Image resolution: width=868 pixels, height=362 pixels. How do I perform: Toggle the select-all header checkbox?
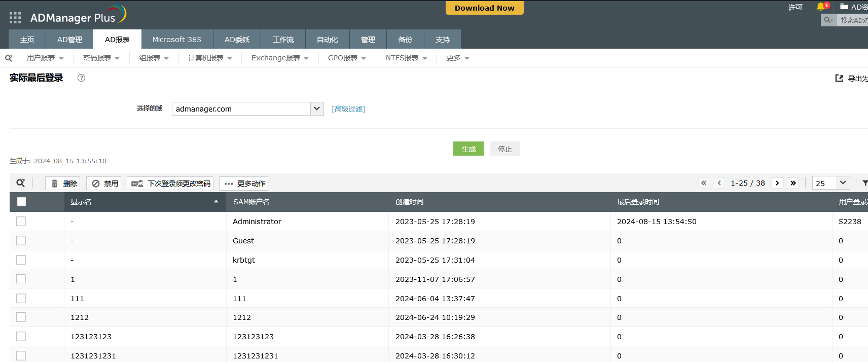coord(21,202)
